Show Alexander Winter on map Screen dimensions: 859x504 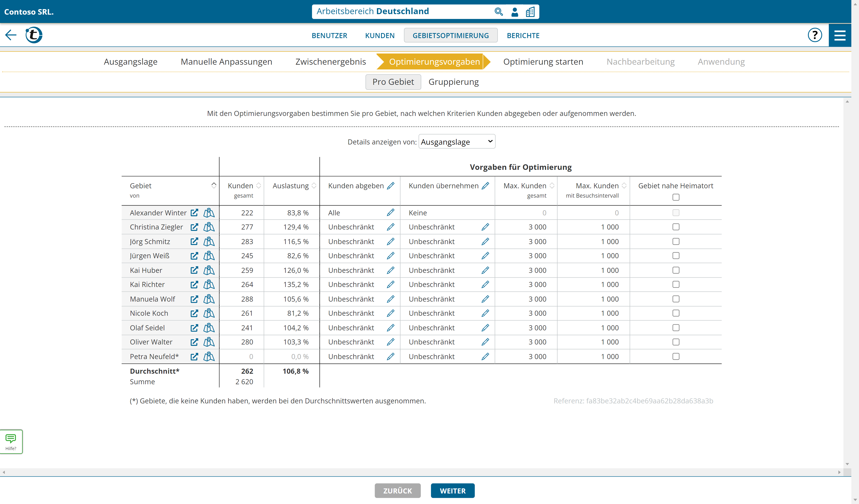(x=209, y=213)
